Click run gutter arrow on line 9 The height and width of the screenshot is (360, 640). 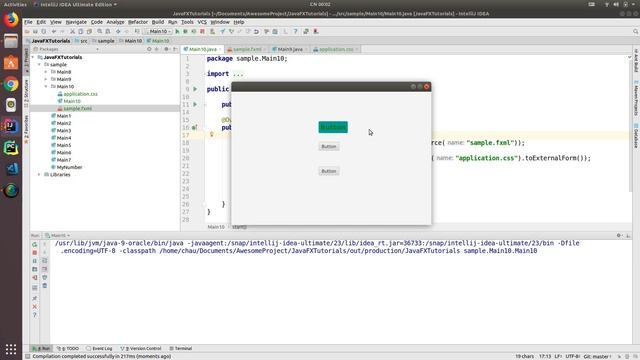[195, 89]
